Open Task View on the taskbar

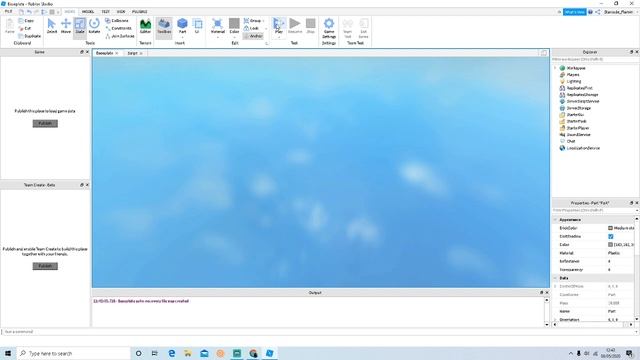click(155, 353)
